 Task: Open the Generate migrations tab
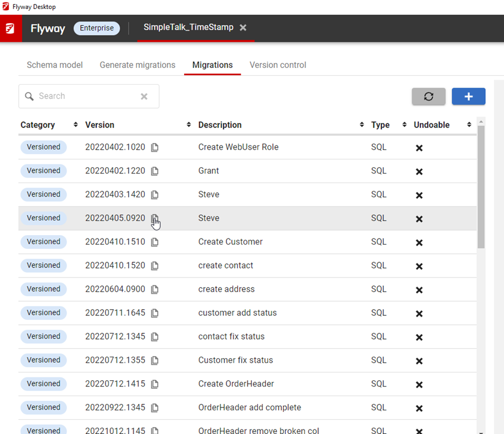(137, 65)
